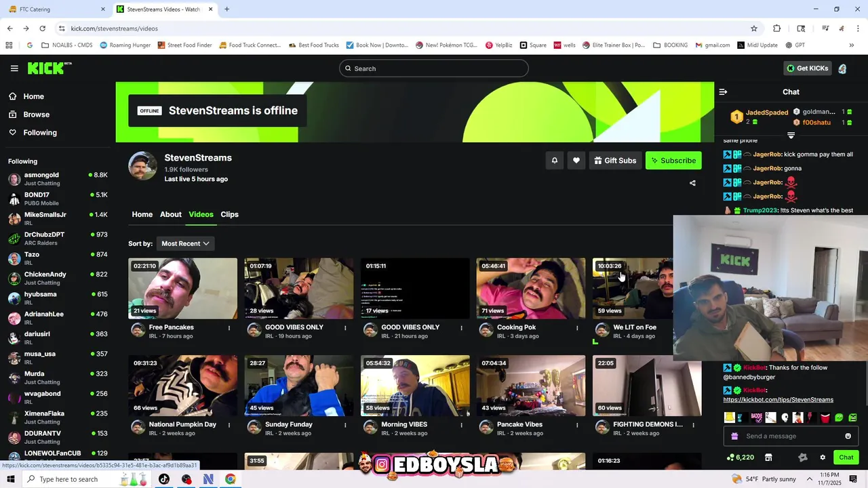868x488 pixels.
Task: Open Following in the sidebar
Action: pos(40,133)
